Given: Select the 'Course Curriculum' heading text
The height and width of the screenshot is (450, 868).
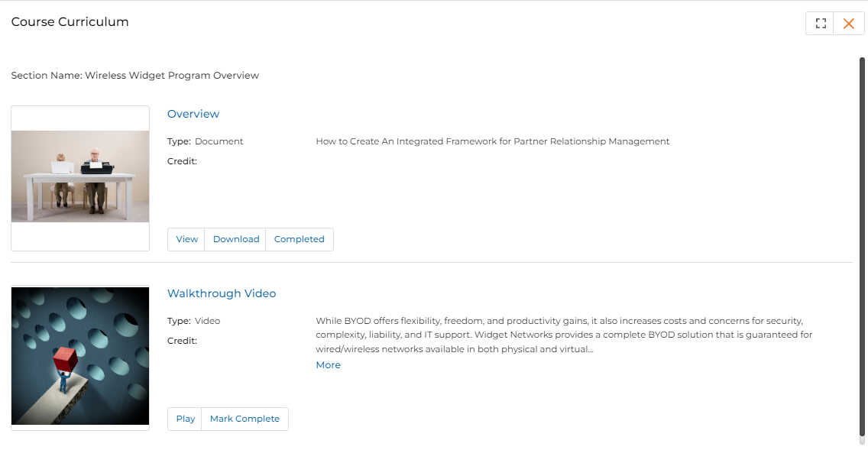Looking at the screenshot, I should (70, 21).
